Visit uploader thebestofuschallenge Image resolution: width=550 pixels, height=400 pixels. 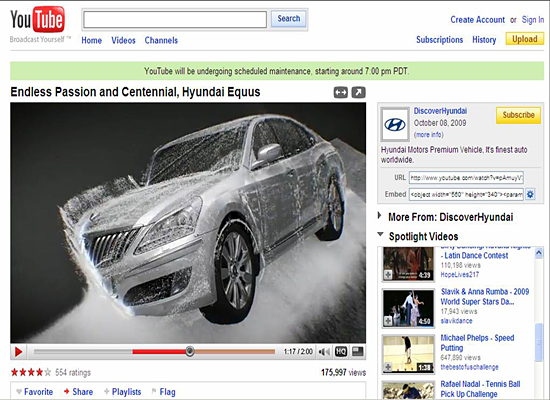pos(469,367)
